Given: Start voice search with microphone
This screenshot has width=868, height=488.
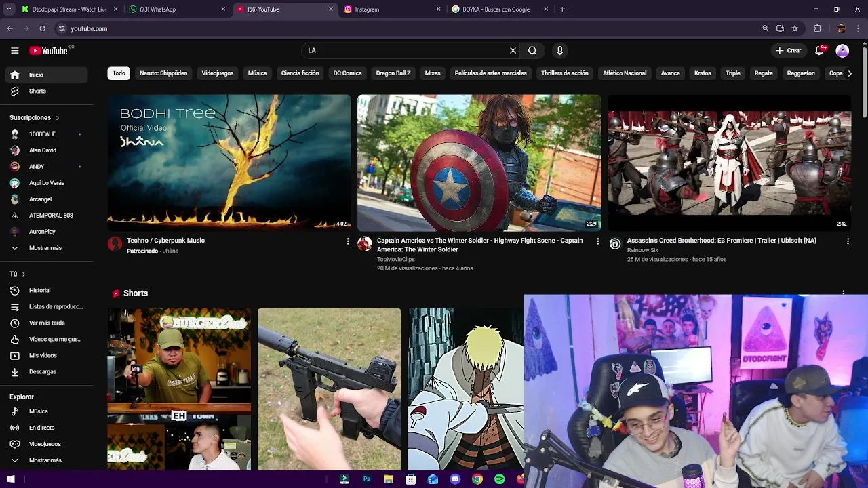Looking at the screenshot, I should click(x=559, y=50).
